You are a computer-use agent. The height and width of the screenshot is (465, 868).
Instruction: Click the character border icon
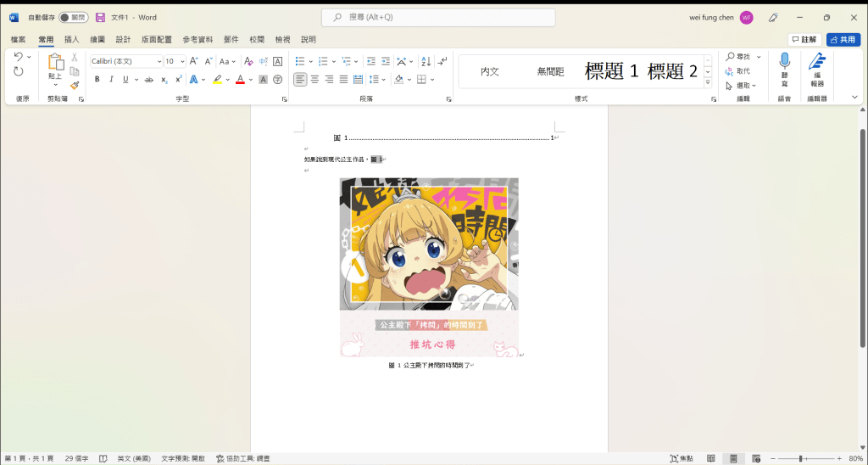278,61
